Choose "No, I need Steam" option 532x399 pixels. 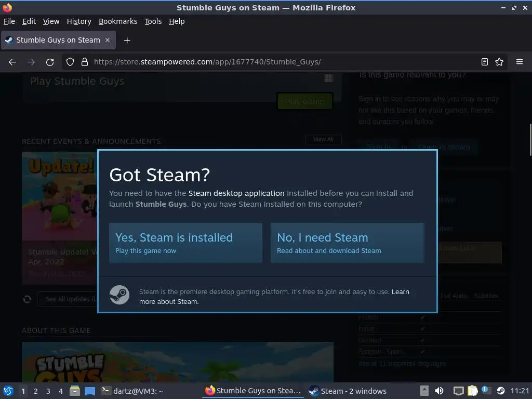(347, 243)
